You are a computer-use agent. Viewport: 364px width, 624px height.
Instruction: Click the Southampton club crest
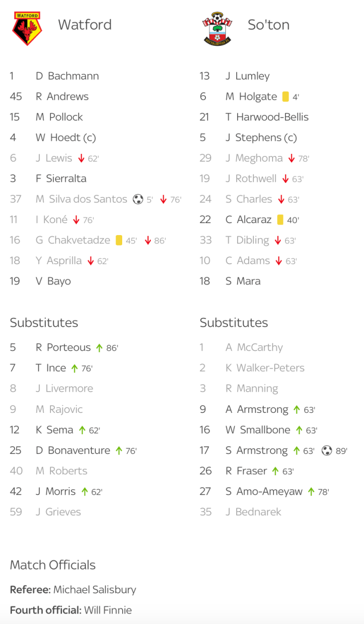pyautogui.click(x=217, y=29)
